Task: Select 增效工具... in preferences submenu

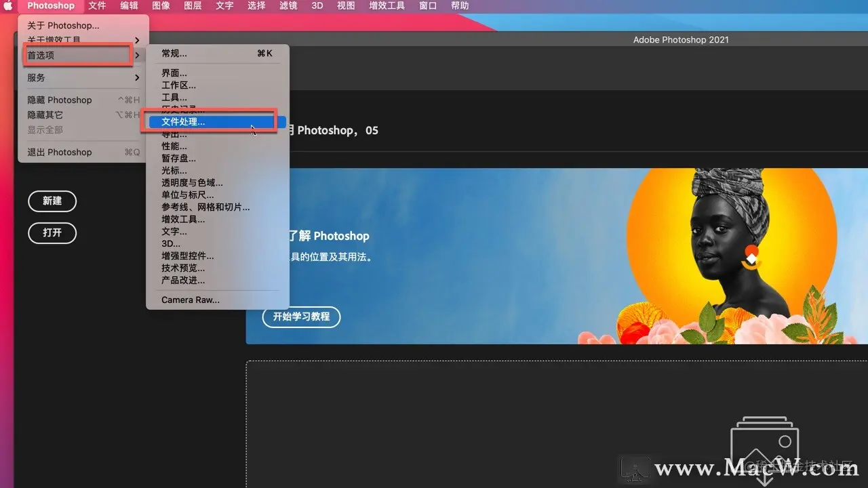Action: click(x=218, y=219)
